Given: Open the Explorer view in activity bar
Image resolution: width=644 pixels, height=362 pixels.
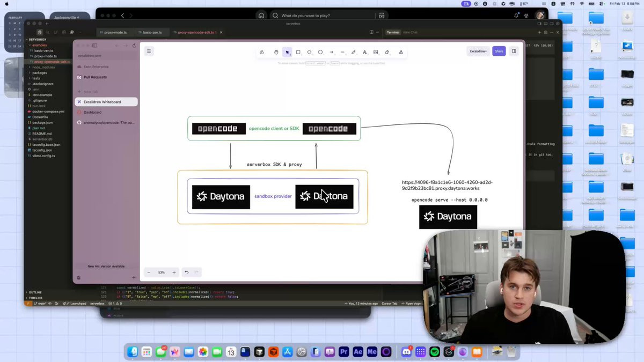Looking at the screenshot, I should [39, 32].
